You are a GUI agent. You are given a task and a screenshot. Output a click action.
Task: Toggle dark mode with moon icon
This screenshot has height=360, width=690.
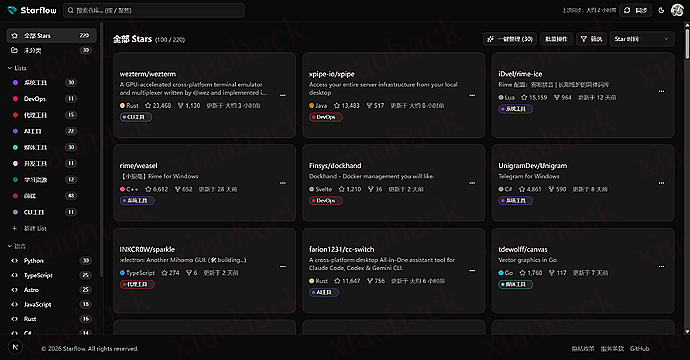661,10
